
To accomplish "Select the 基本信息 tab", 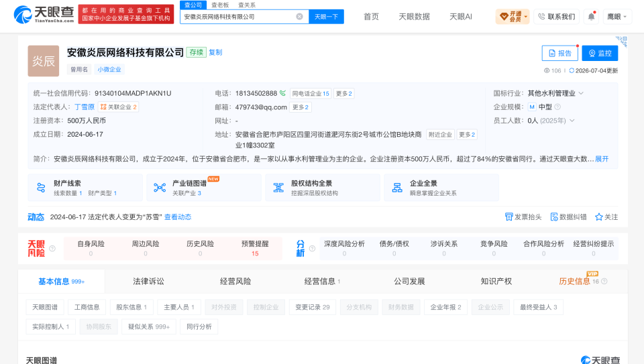I will pyautogui.click(x=61, y=281).
